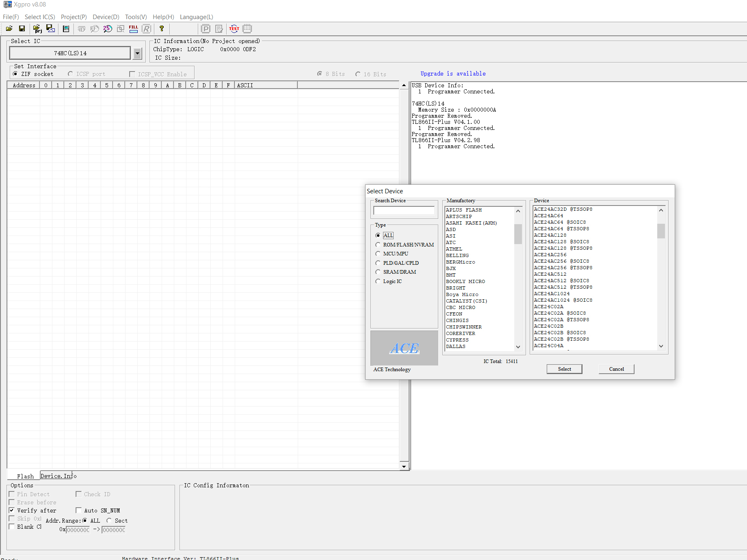The height and width of the screenshot is (560, 747).
Task: Choose DALLAS in Manufactory list
Action: pyautogui.click(x=456, y=346)
